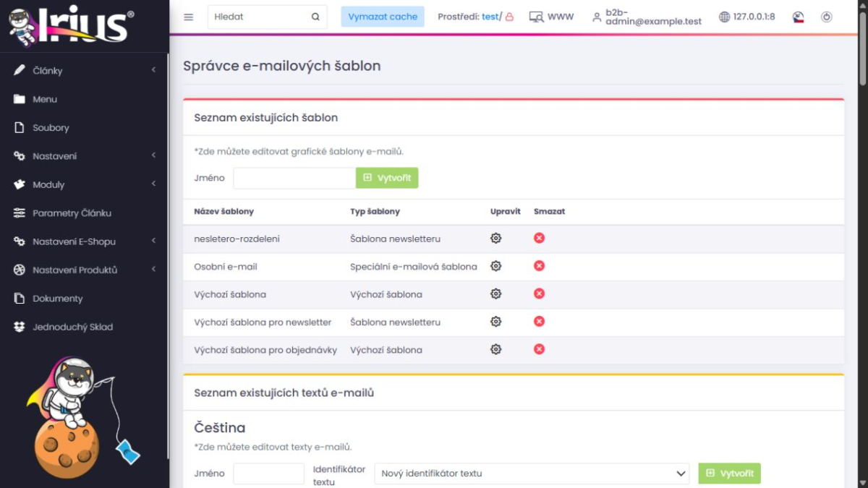Image resolution: width=868 pixels, height=488 pixels.
Task: Expand the Moduly submenu chevron
Action: click(x=153, y=184)
